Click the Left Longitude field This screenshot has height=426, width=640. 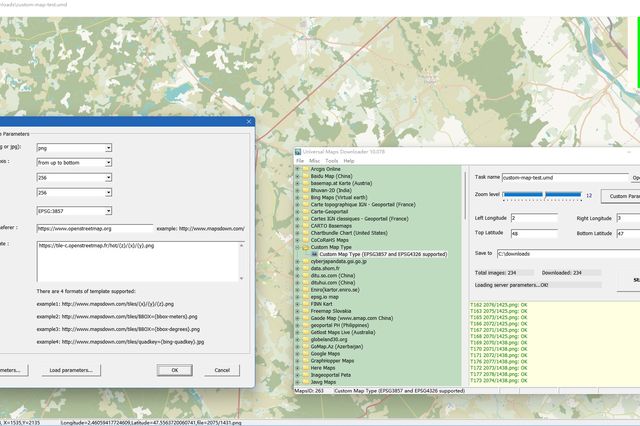click(x=534, y=218)
